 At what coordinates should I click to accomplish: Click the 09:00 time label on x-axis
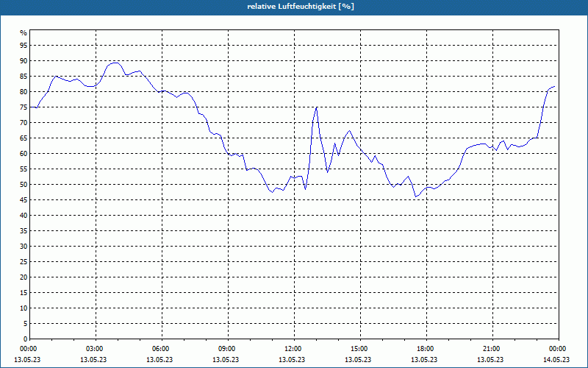click(227, 349)
